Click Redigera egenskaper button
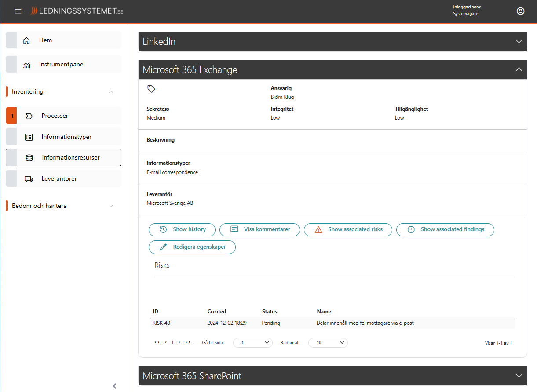 click(192, 247)
